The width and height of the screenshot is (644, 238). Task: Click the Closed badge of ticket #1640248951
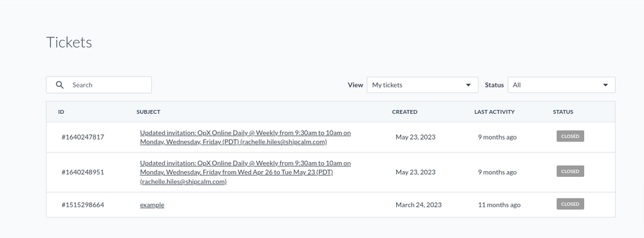pos(570,171)
